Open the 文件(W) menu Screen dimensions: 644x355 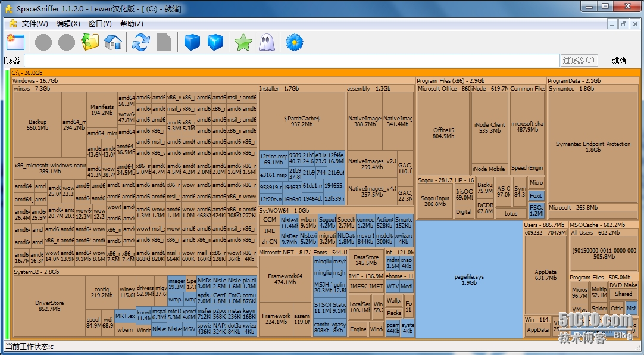click(x=35, y=24)
